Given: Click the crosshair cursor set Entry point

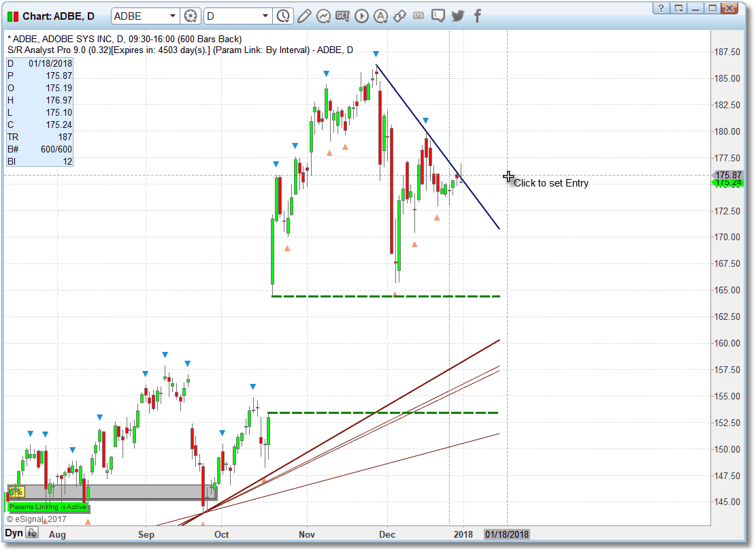Looking at the screenshot, I should click(508, 176).
